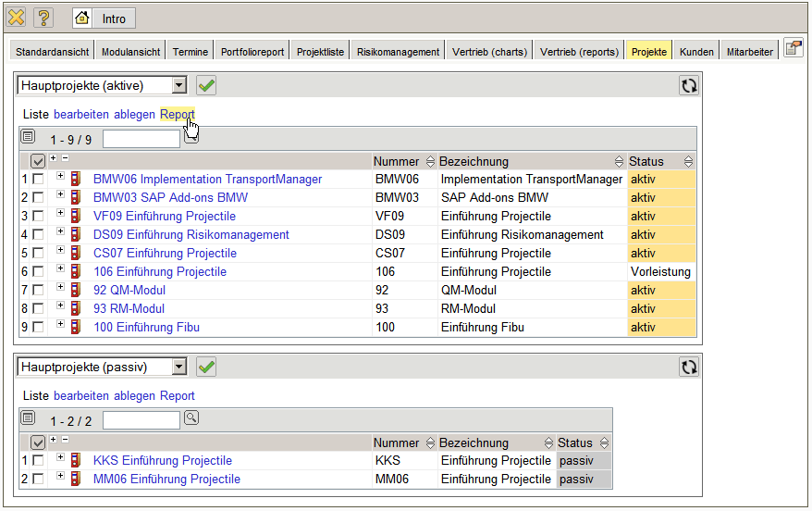Screen dimensions: 812x511
Task: Tick checkbox for BMW06 Implementation TransportManager
Action: 38,180
